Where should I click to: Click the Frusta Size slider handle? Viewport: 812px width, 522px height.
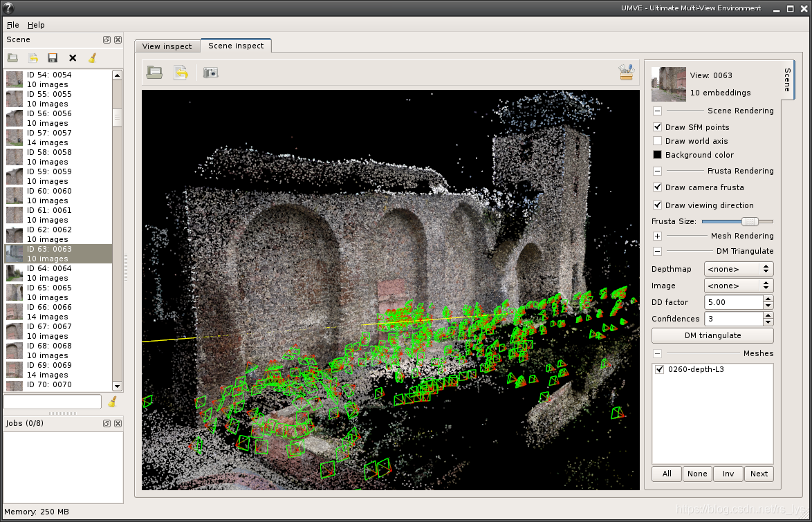click(x=749, y=221)
